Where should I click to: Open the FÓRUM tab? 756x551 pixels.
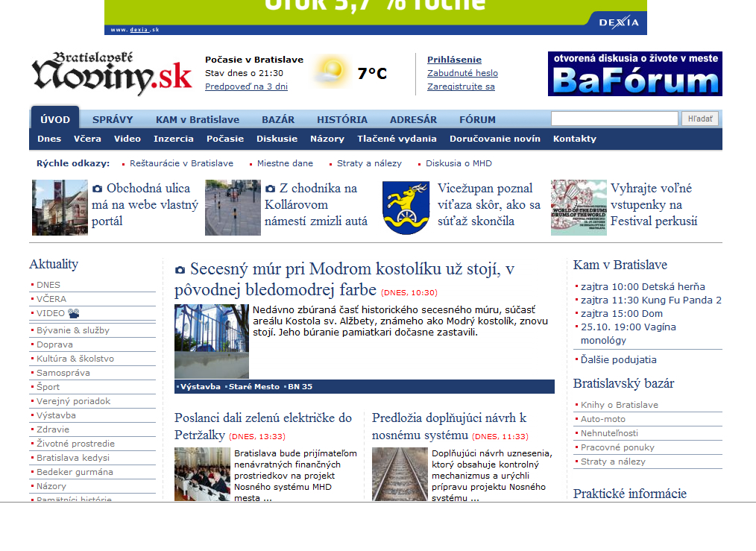tap(477, 119)
